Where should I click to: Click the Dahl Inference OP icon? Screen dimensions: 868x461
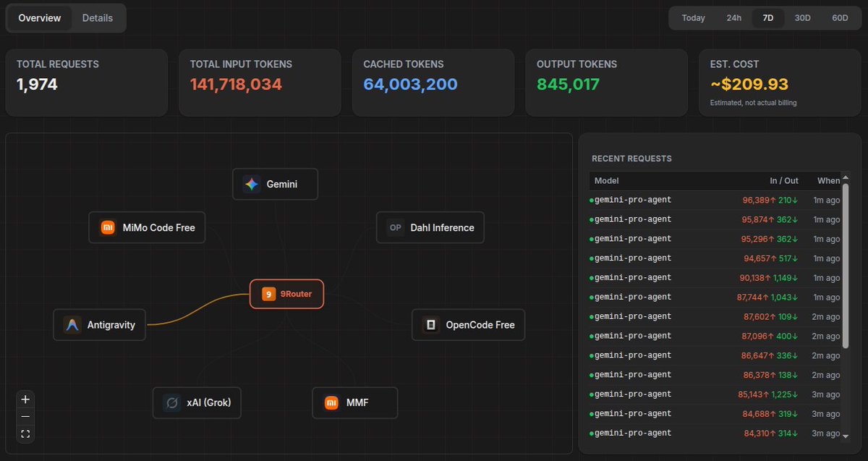[396, 227]
